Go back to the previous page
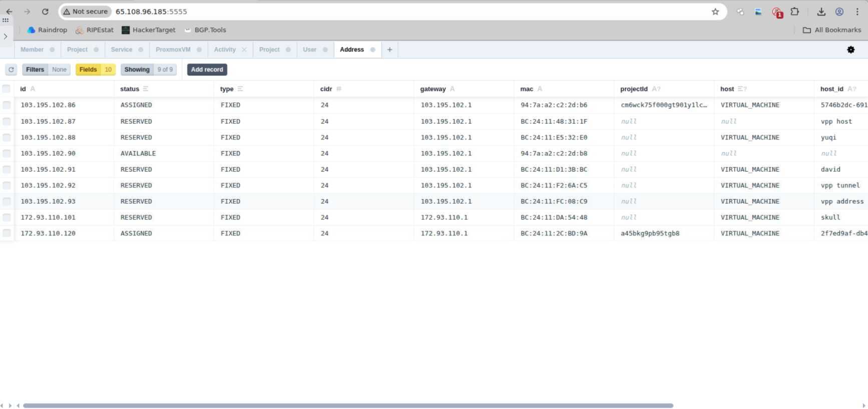The image size is (868, 409). click(x=9, y=11)
